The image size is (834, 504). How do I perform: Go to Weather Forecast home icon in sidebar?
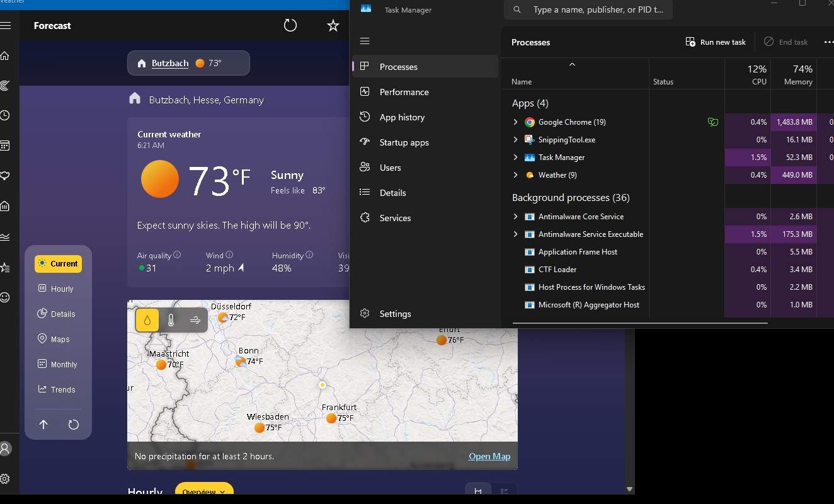[4, 55]
